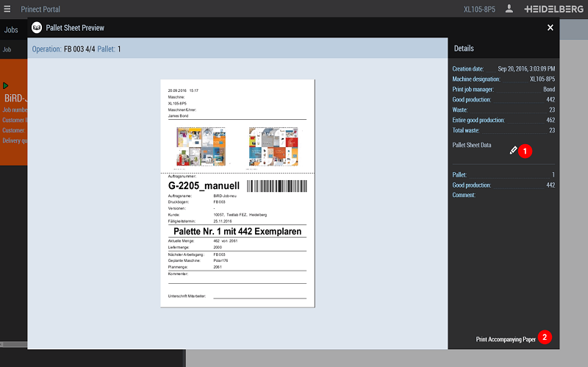The height and width of the screenshot is (367, 588).
Task: Select the XL105-8P5 machine label in header
Action: tap(478, 10)
